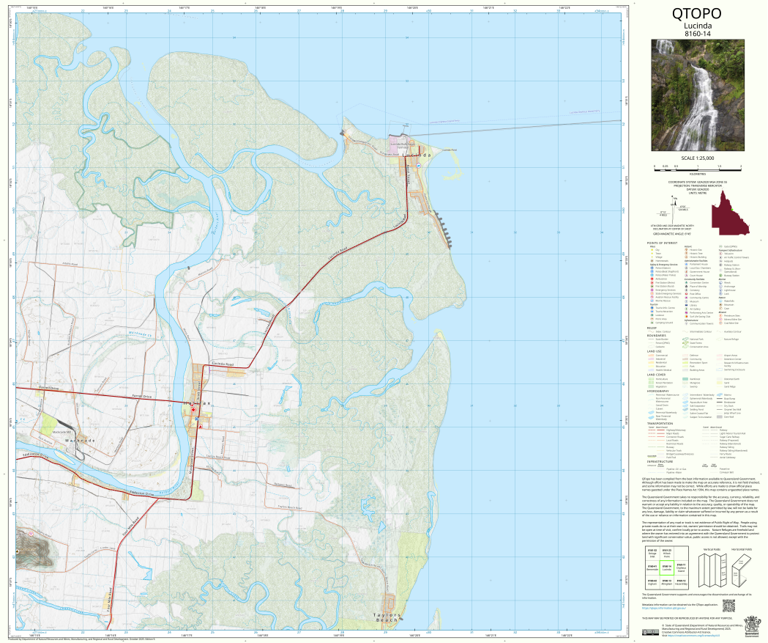Click the Lucinda town label on map

pyautogui.click(x=418, y=155)
